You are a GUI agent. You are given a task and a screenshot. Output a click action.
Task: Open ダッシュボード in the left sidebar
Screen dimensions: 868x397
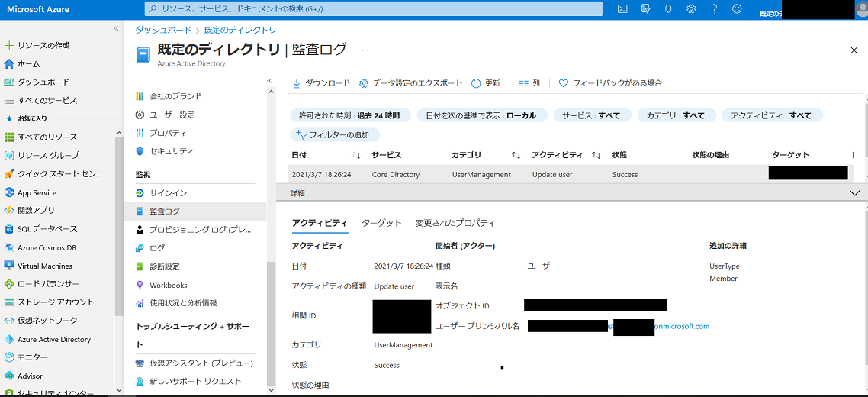[x=37, y=82]
